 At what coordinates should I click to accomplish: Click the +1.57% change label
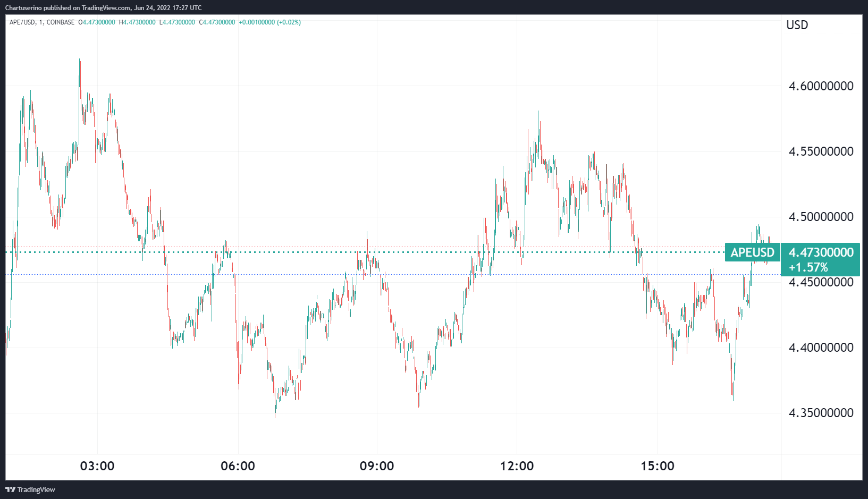808,267
